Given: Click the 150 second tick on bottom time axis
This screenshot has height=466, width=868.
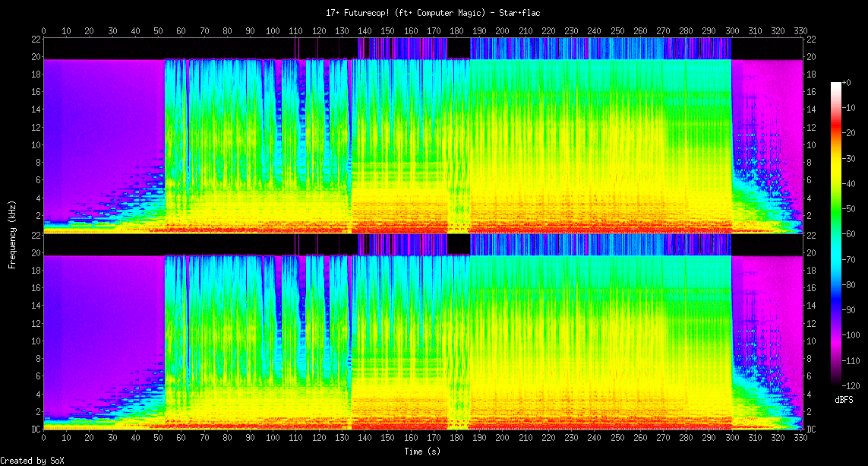Looking at the screenshot, I should 388,439.
